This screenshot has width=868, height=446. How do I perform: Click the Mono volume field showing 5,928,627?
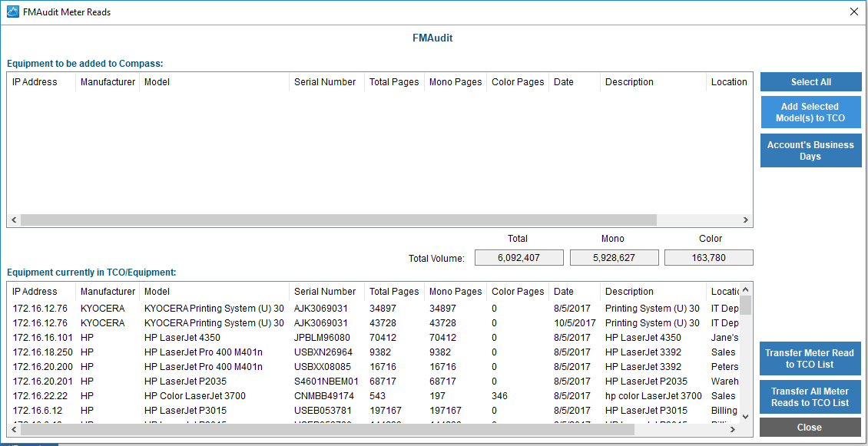614,257
